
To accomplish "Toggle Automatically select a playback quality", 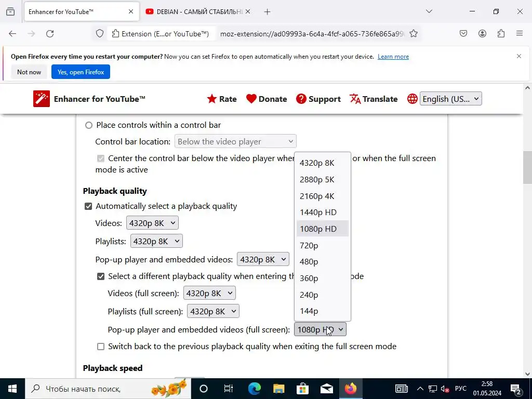I will pos(88,206).
